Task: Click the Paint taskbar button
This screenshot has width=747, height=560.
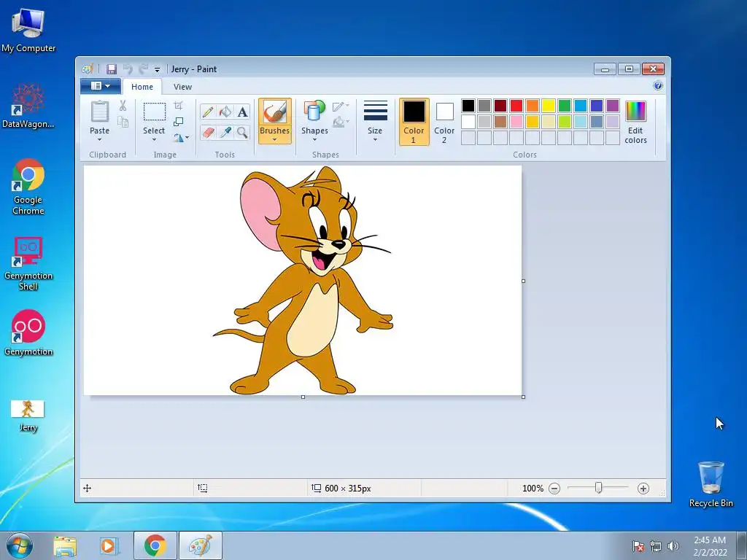Action: (x=201, y=545)
